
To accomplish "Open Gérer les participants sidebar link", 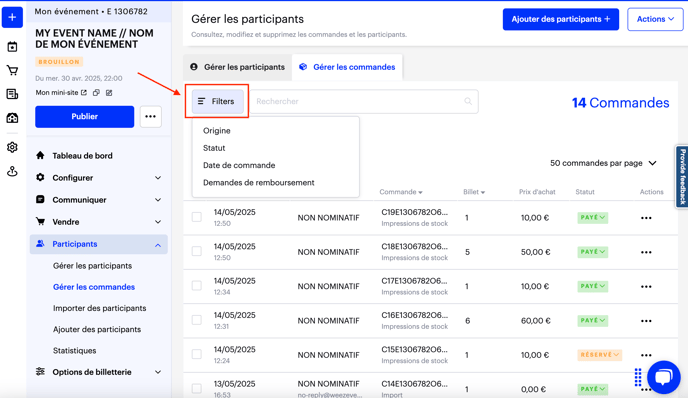I will [93, 266].
